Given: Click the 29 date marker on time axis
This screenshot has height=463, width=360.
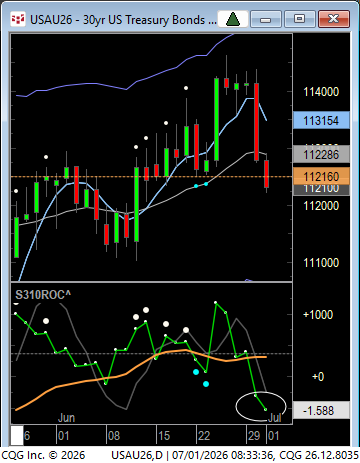Looking at the screenshot, I should (x=254, y=436).
